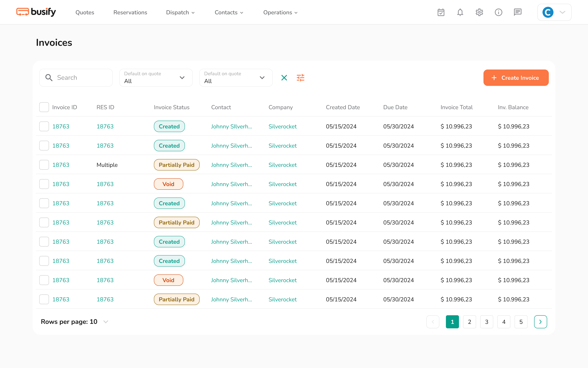This screenshot has height=368, width=588.
Task: Click the last row's Partially Paid badge
Action: [177, 299]
